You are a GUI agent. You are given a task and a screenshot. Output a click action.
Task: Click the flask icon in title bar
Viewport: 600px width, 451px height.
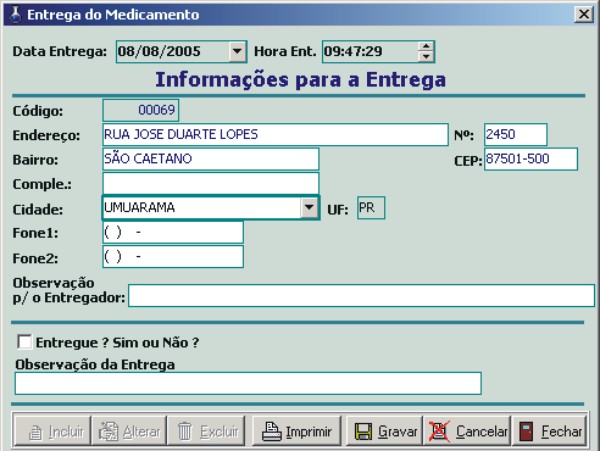(x=15, y=15)
